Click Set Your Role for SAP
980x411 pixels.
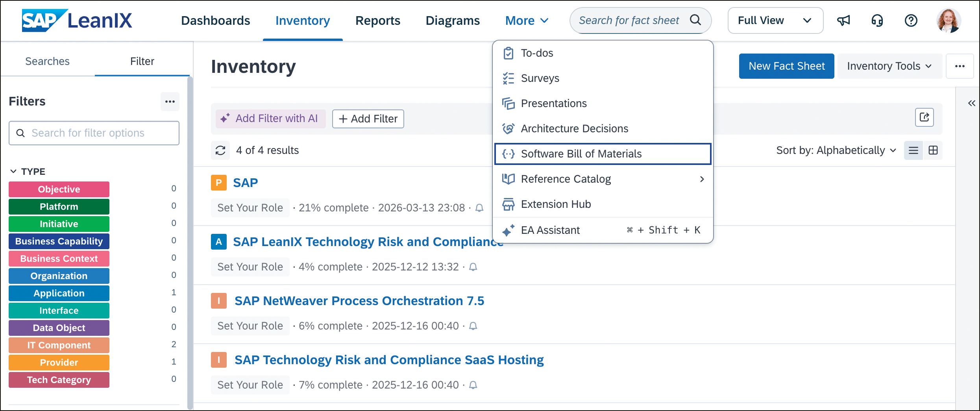click(x=250, y=208)
